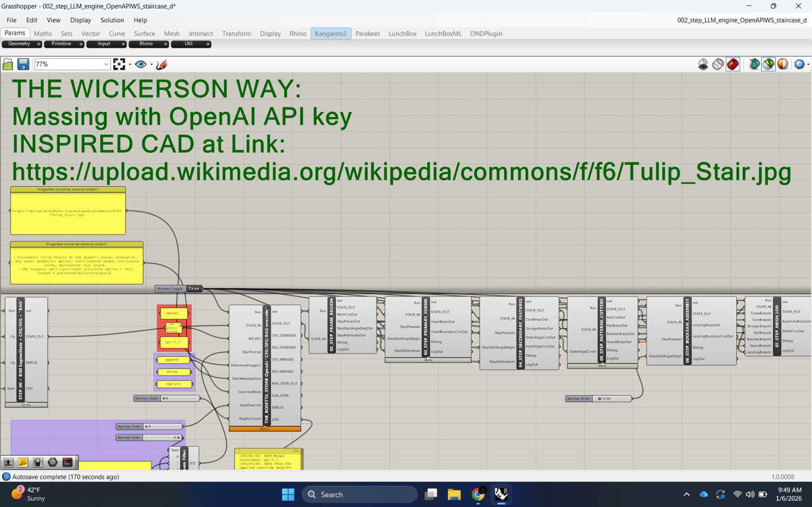The width and height of the screenshot is (812, 507).
Task: Click the taskbar Search box
Action: 359,494
